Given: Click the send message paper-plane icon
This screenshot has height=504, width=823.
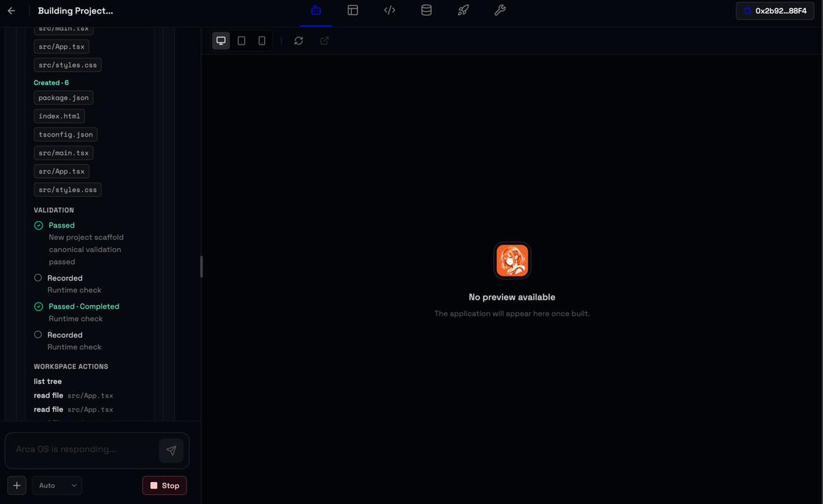Looking at the screenshot, I should [x=171, y=451].
